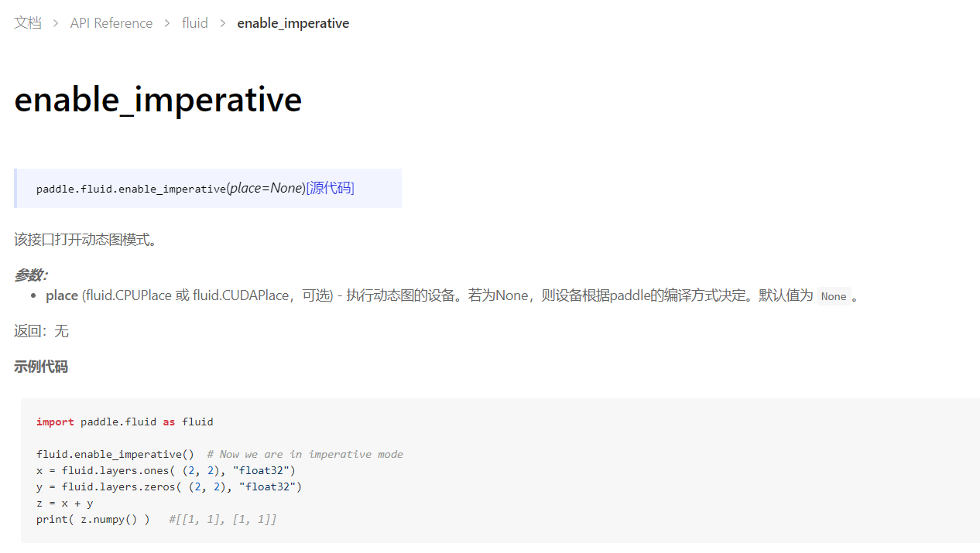Click the fluid.enable_imperative() call in the code
The image size is (980, 553).
click(115, 454)
